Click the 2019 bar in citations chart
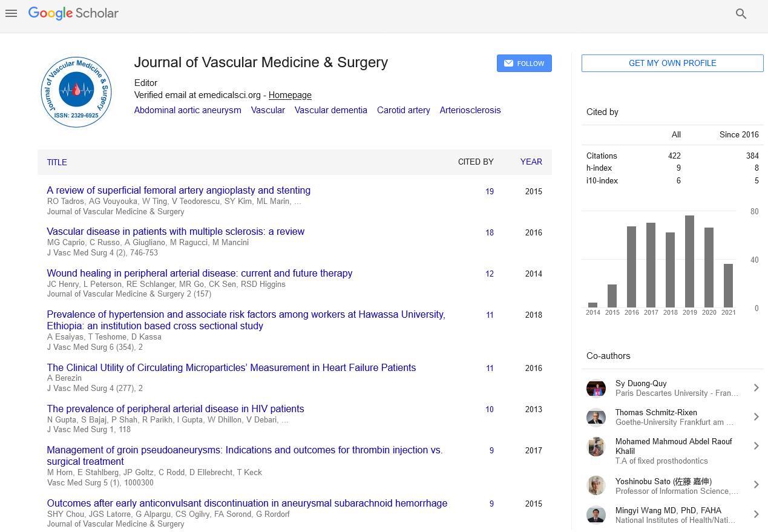The height and width of the screenshot is (532, 768). pos(689,261)
